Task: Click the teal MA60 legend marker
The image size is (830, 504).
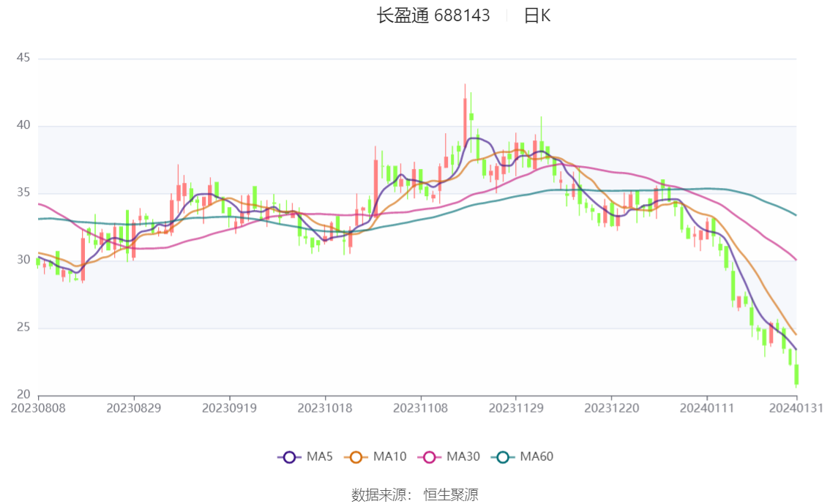Action: 503,457
